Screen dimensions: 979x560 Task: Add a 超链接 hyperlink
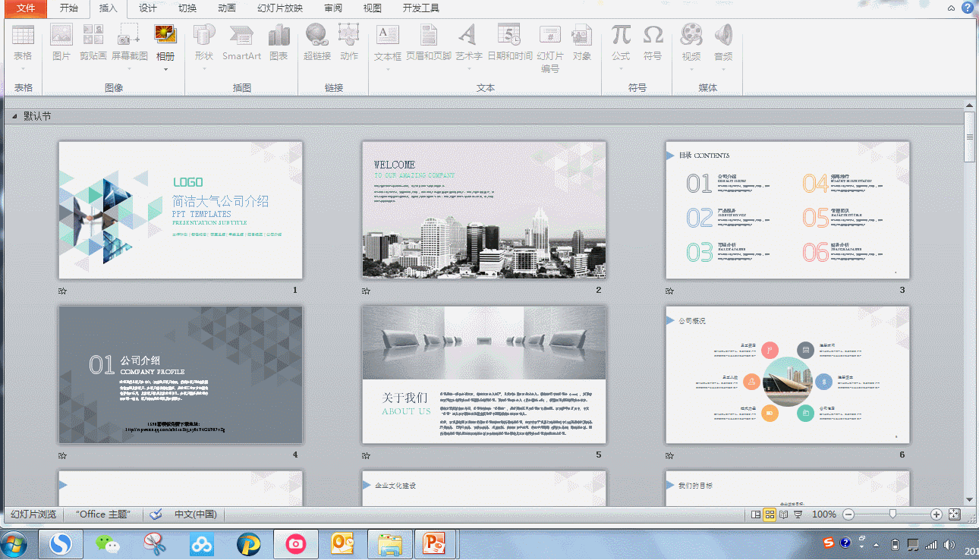316,36
